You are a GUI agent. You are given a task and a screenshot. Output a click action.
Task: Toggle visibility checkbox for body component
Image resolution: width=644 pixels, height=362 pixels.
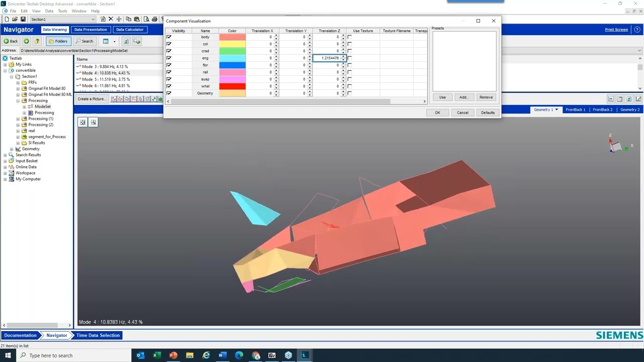(x=169, y=37)
